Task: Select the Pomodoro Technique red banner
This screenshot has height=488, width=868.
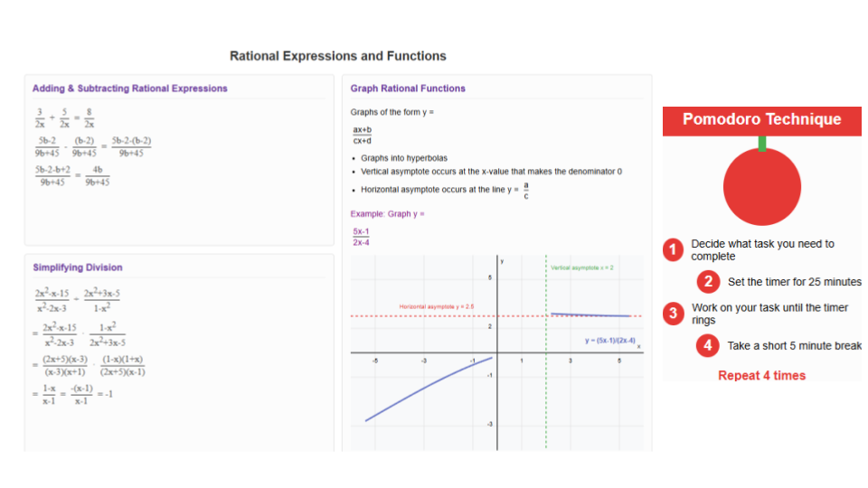Action: pyautogui.click(x=761, y=121)
